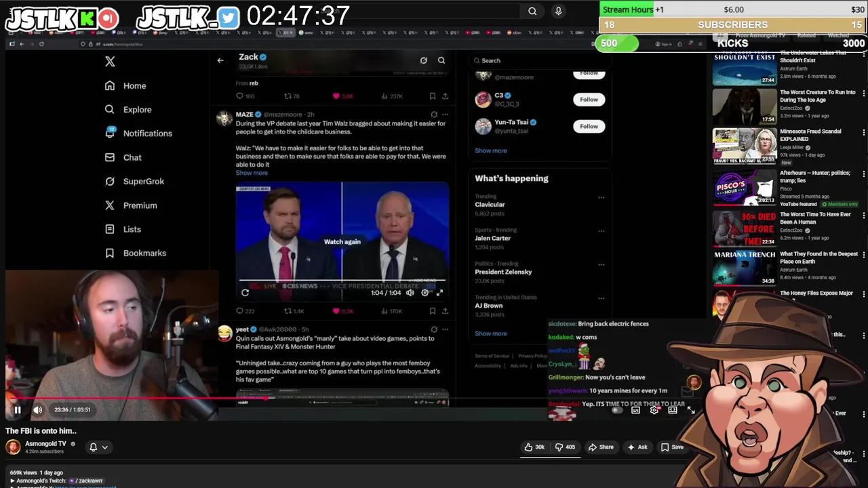Go back using the arrow beside Zack

(220, 60)
